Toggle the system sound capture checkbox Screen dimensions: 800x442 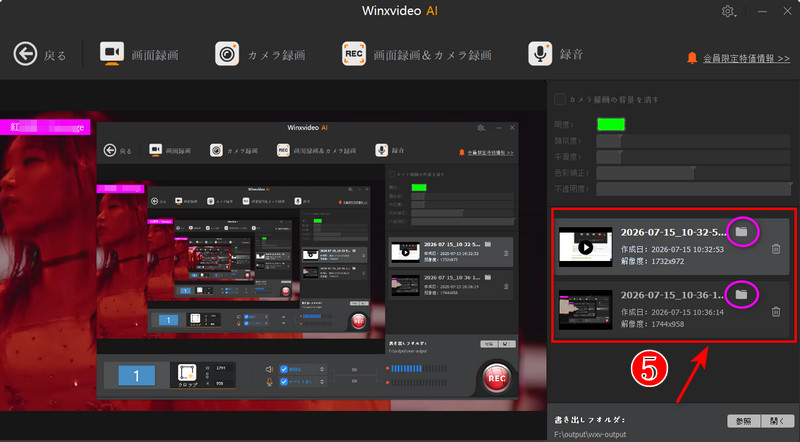click(284, 369)
